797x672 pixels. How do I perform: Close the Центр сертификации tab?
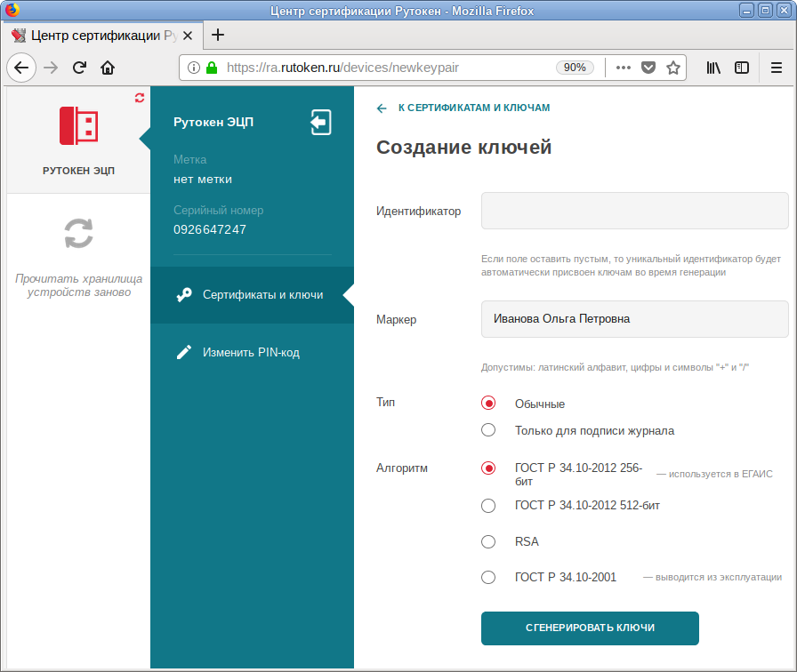(188, 36)
